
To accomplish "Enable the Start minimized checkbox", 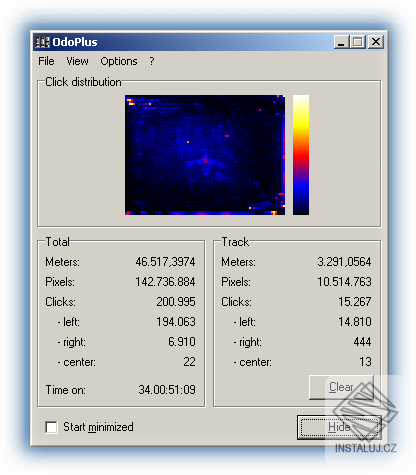I will pos(51,427).
